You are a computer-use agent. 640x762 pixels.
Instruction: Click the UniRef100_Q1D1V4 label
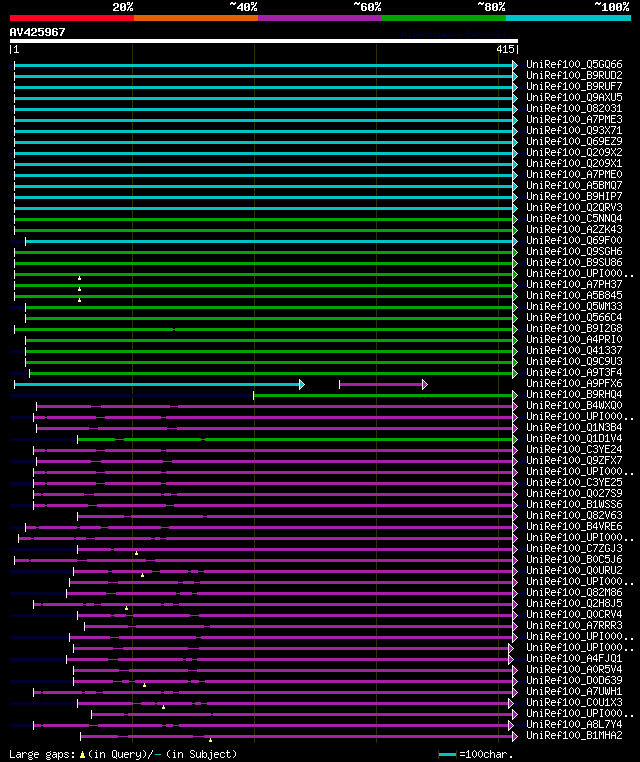click(574, 438)
